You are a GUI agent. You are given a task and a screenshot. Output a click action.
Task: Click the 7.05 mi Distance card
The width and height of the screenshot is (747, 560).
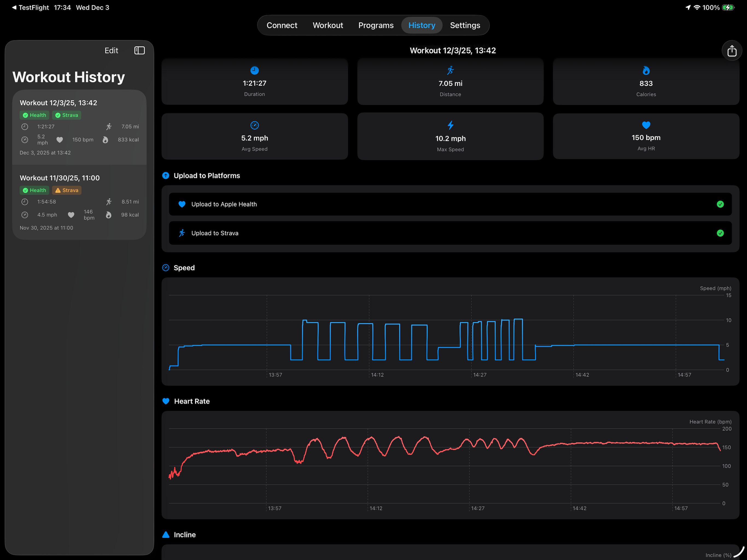coord(450,81)
